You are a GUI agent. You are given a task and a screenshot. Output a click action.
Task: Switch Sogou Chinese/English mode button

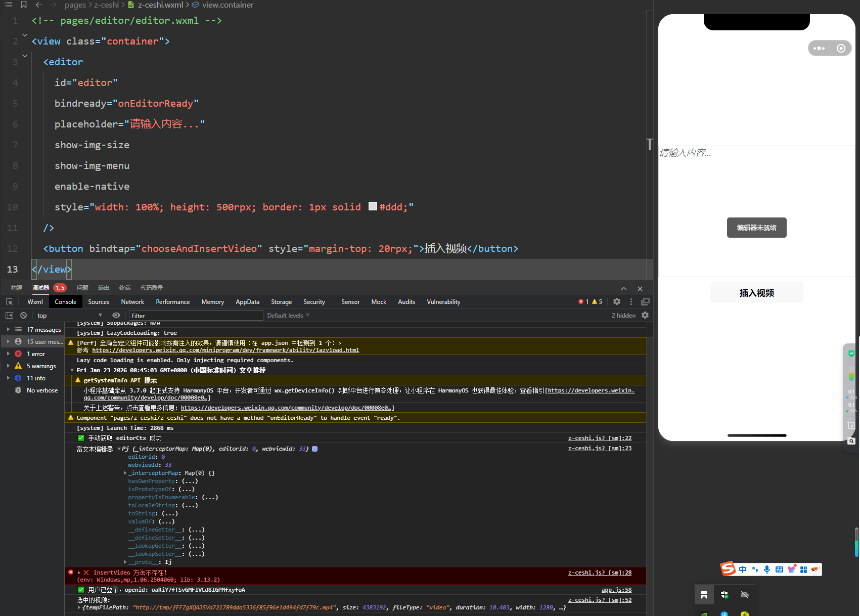(743, 569)
